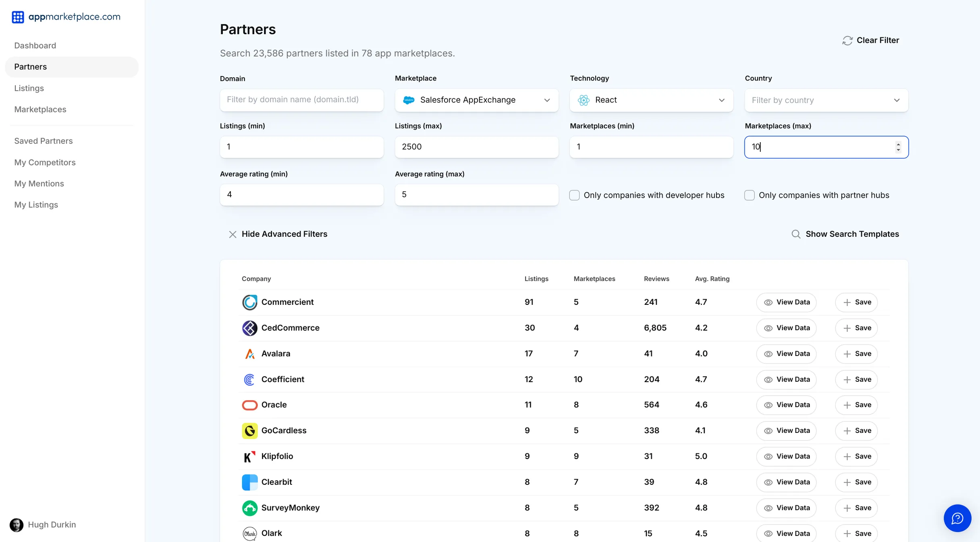
Task: Click the Salesforce cloud icon in Marketplace field
Action: pyautogui.click(x=409, y=100)
